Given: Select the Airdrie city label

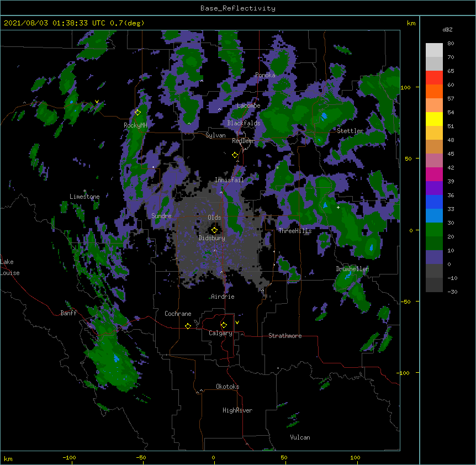Looking at the screenshot, I should point(223,297).
